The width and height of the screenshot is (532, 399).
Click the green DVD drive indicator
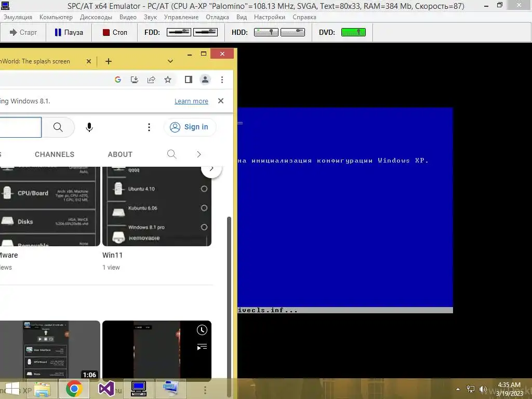(353, 32)
